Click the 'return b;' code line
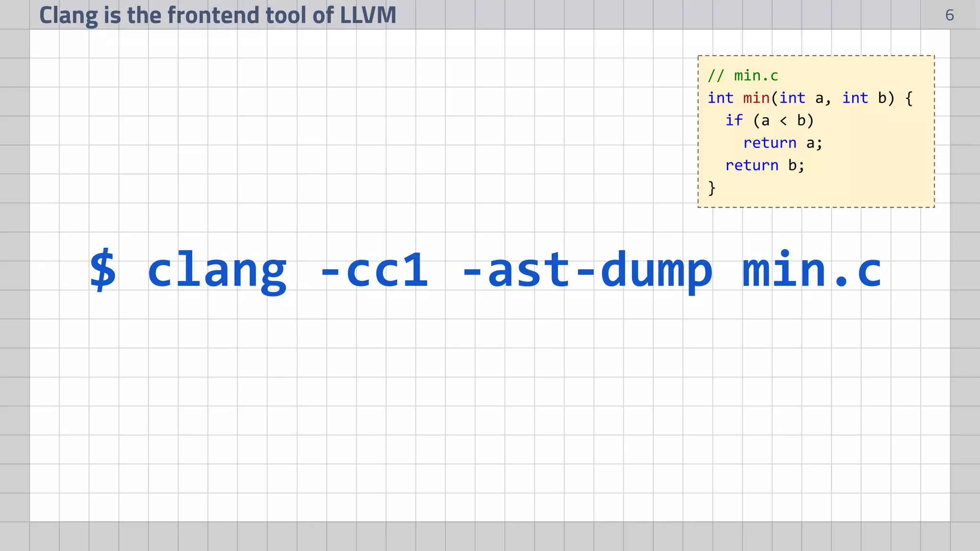This screenshot has width=980, height=551. [x=765, y=165]
